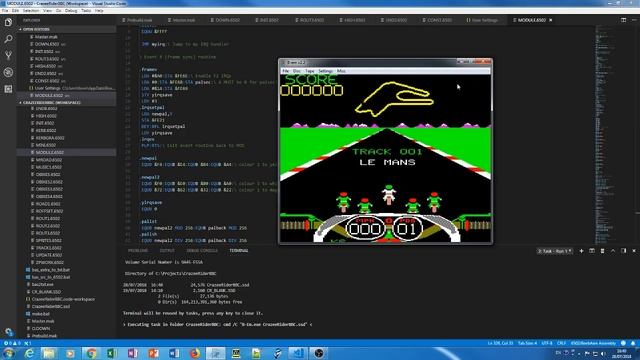640x360 pixels.
Task: Switch to Visual Studio Code taskbar icon
Action: [x=298, y=353]
